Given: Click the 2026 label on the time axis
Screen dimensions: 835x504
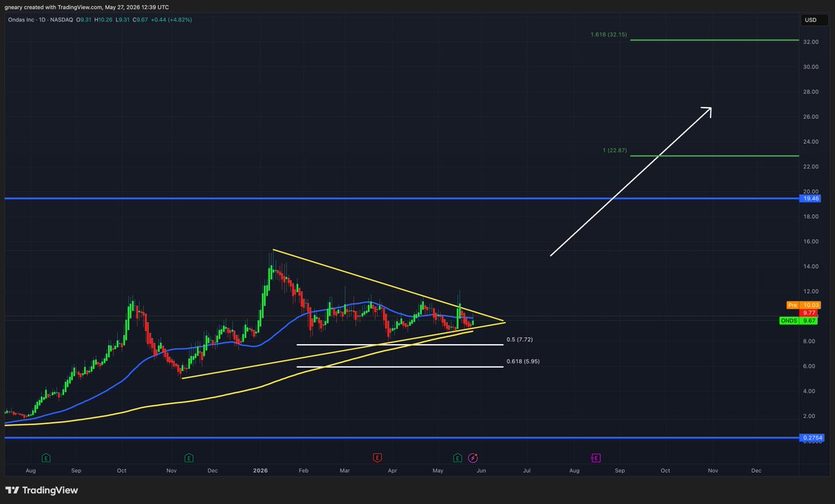Looking at the screenshot, I should point(260,471).
